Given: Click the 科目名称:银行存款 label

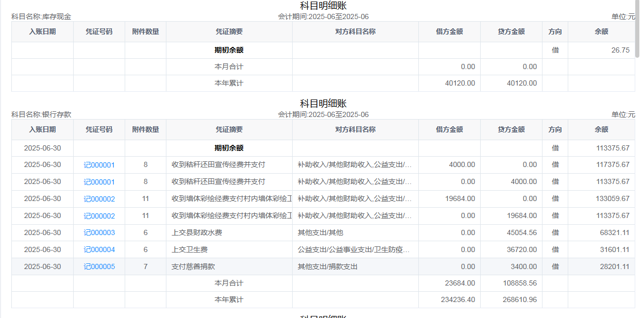Looking at the screenshot, I should click(x=41, y=114).
